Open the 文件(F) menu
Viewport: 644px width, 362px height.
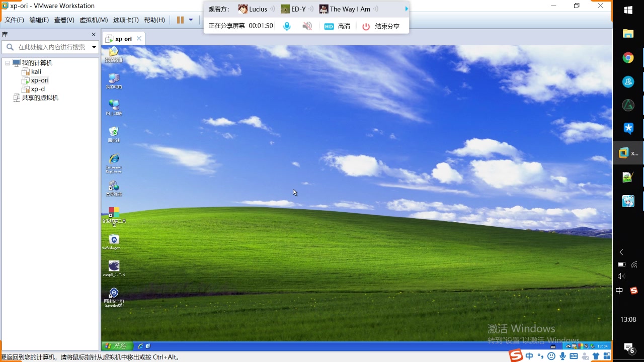[14, 20]
